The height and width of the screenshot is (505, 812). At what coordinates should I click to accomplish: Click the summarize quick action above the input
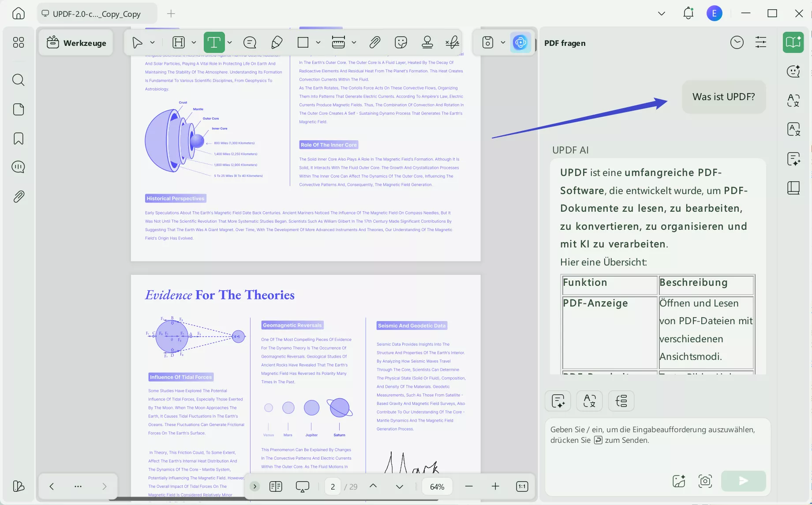coord(558,401)
